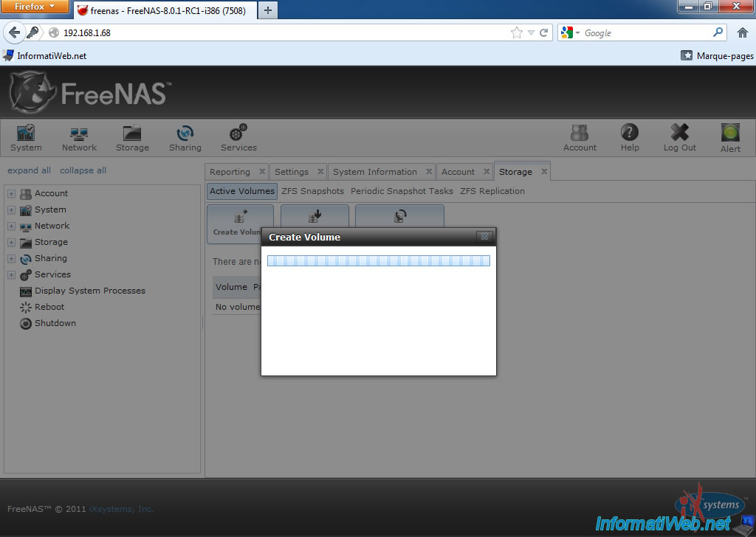756x537 pixels.
Task: Click Reboot in the left sidebar
Action: coord(47,307)
